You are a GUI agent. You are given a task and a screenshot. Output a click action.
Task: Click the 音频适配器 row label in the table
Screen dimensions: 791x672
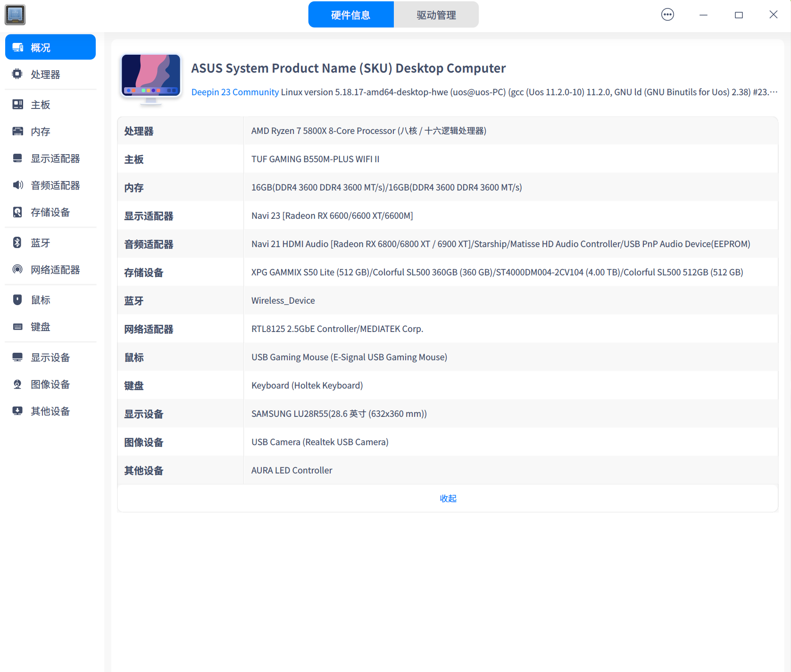[x=149, y=244]
